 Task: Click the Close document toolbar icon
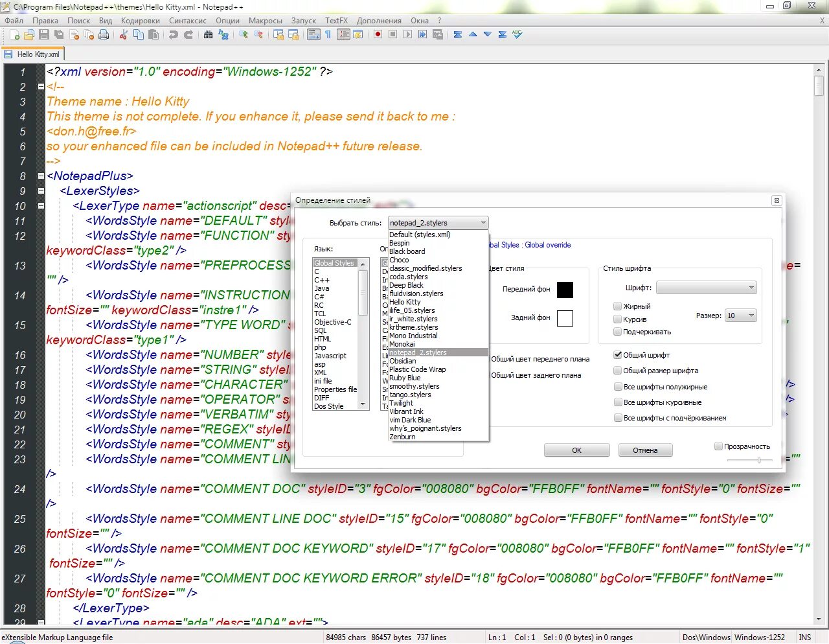[74, 34]
